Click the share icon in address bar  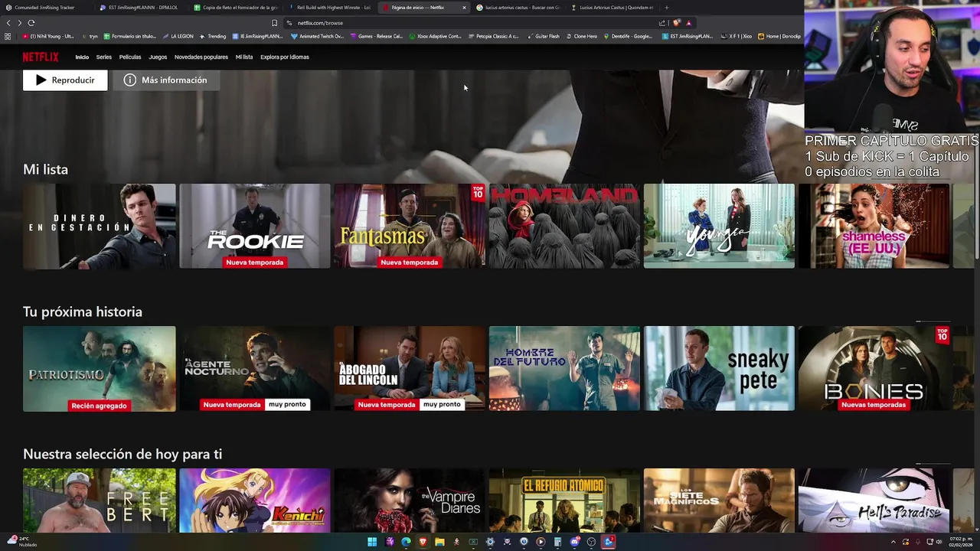[662, 23]
